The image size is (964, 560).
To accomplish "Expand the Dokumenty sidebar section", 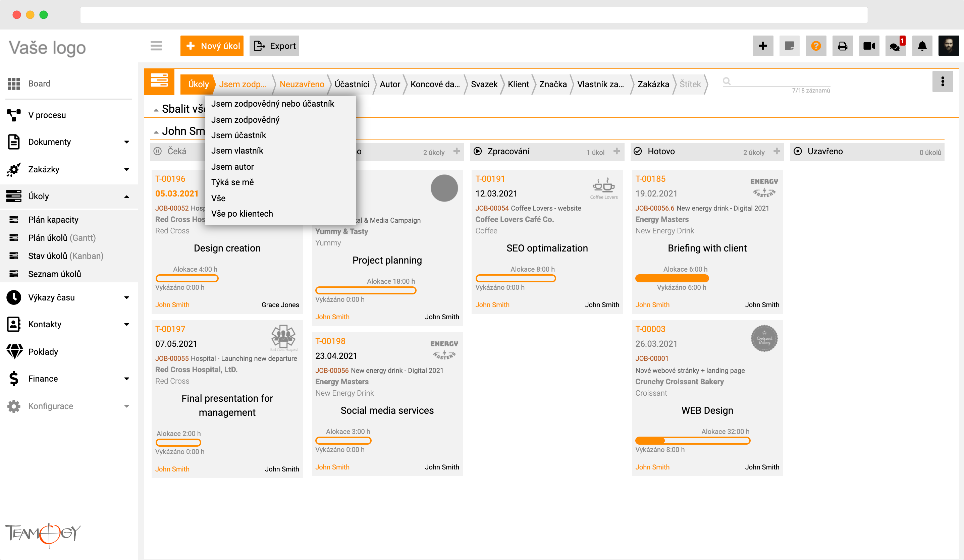I will (x=126, y=142).
